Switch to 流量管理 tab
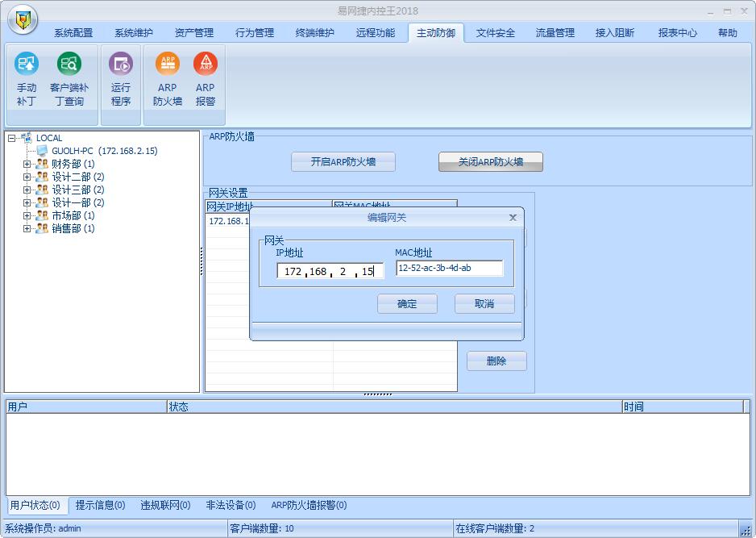The height and width of the screenshot is (538, 756). point(555,33)
